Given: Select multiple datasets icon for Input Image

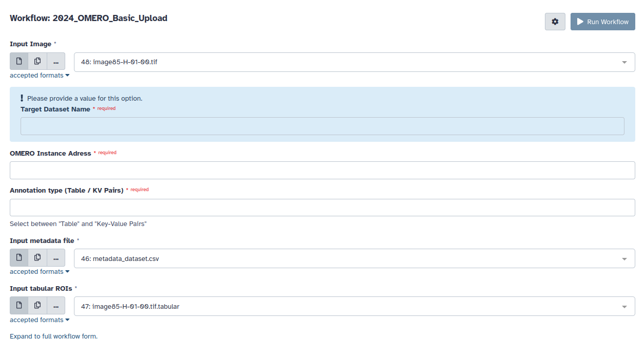Looking at the screenshot, I should [x=37, y=61].
